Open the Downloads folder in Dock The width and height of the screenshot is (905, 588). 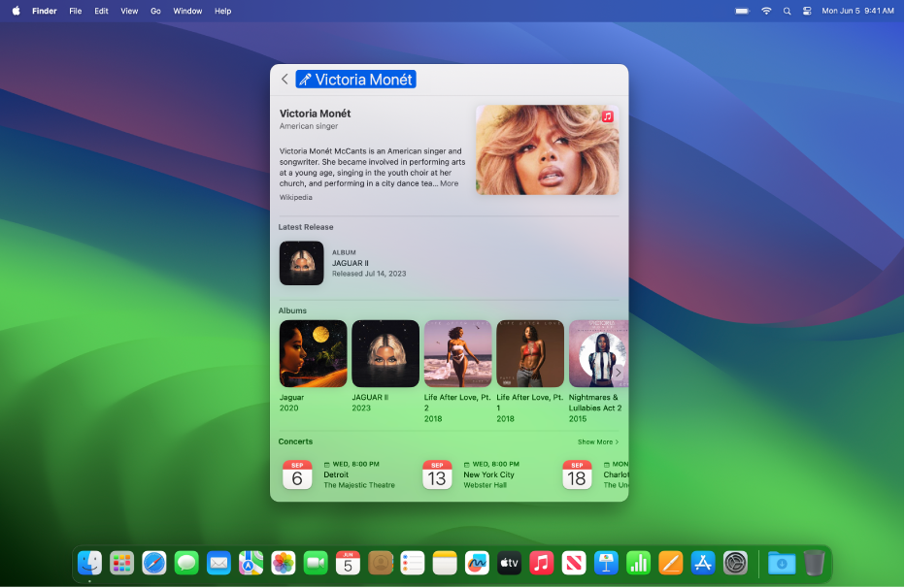782,563
